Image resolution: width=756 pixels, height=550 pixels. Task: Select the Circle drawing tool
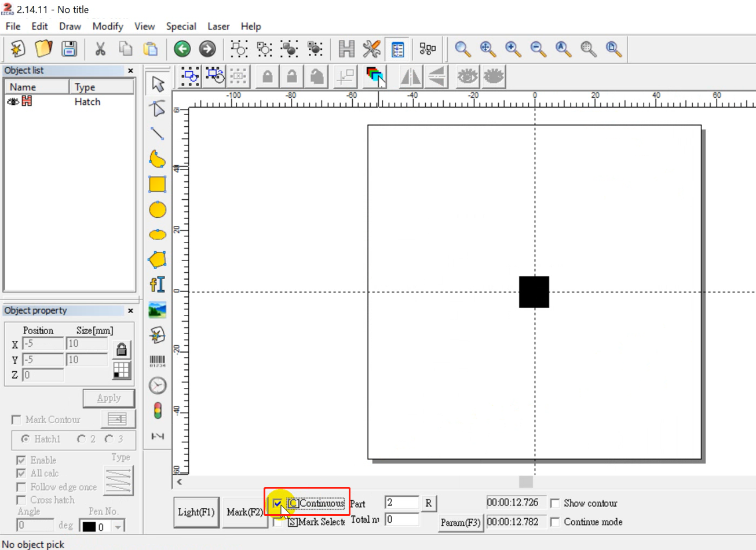pos(158,210)
